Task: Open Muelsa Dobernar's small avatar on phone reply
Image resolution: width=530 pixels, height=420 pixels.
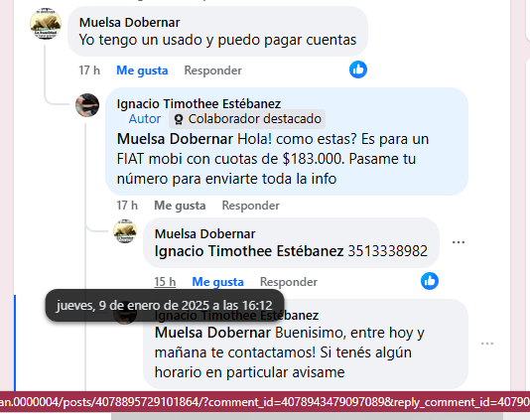Action: click(125, 231)
